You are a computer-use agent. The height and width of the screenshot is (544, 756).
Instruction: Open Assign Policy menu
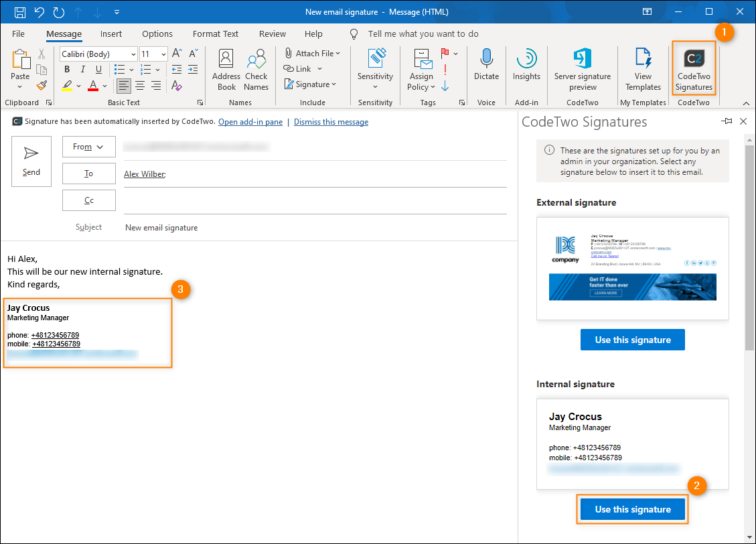tap(421, 70)
